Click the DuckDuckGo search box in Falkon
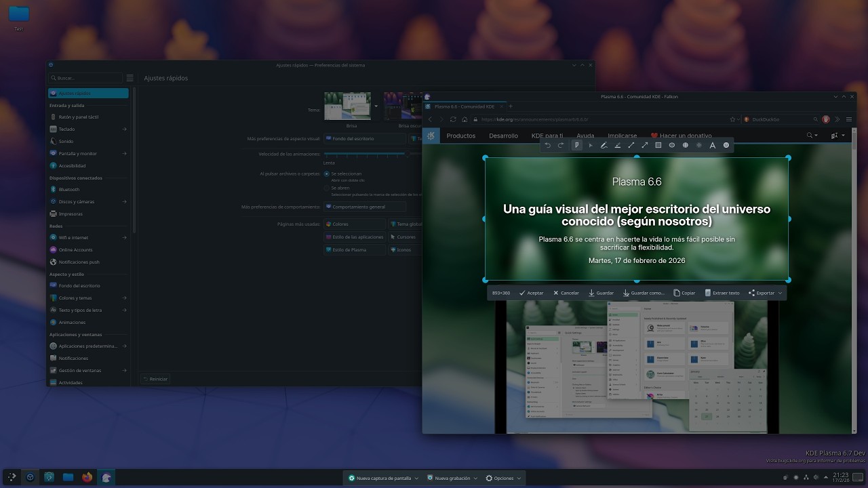868x488 pixels. [x=781, y=119]
